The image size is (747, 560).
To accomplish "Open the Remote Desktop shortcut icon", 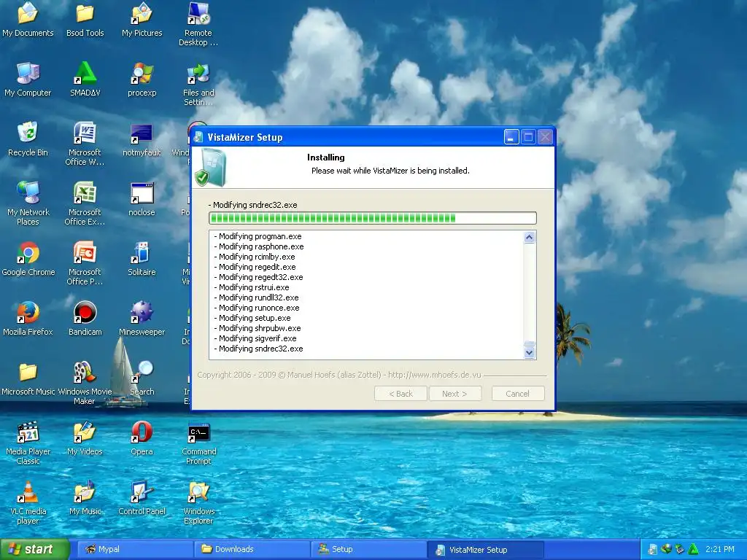I will click(x=198, y=24).
